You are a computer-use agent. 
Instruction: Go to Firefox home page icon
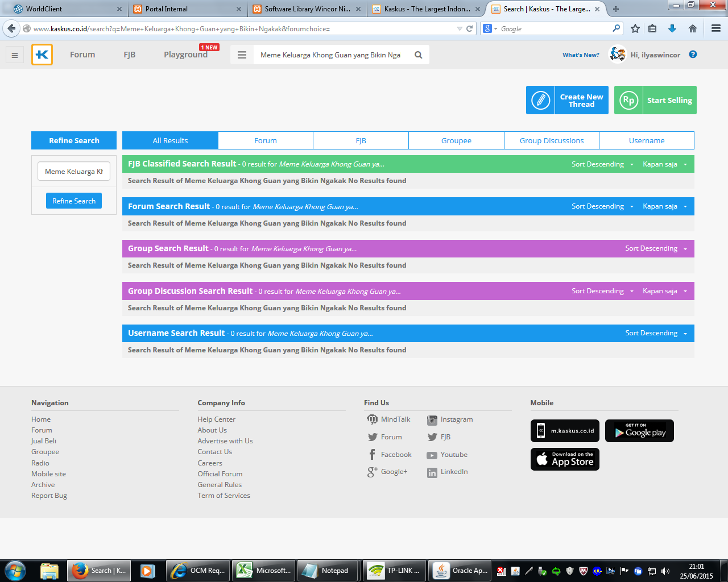tap(693, 28)
